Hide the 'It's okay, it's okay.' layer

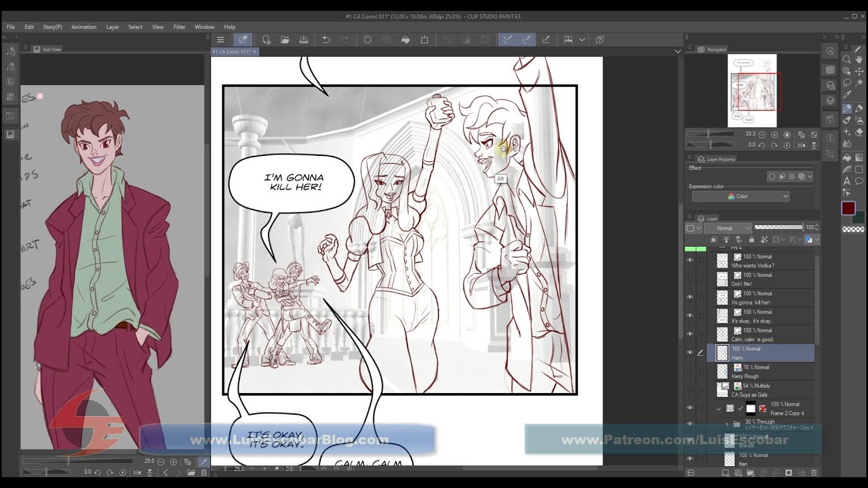coord(690,315)
